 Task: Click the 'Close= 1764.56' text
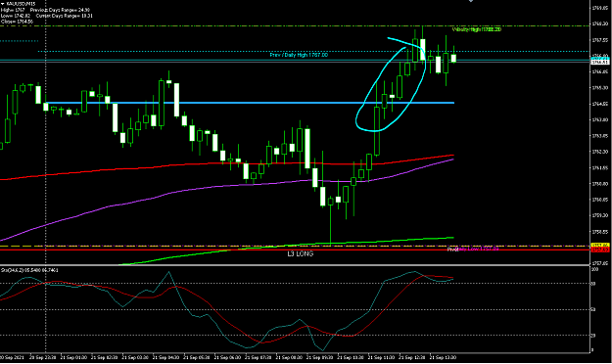point(18,22)
